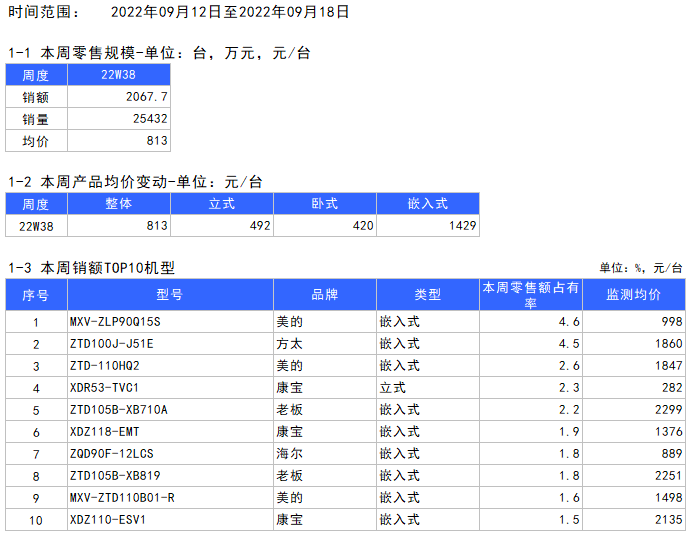Click the 22W38 row label in table 1-2

point(36,226)
